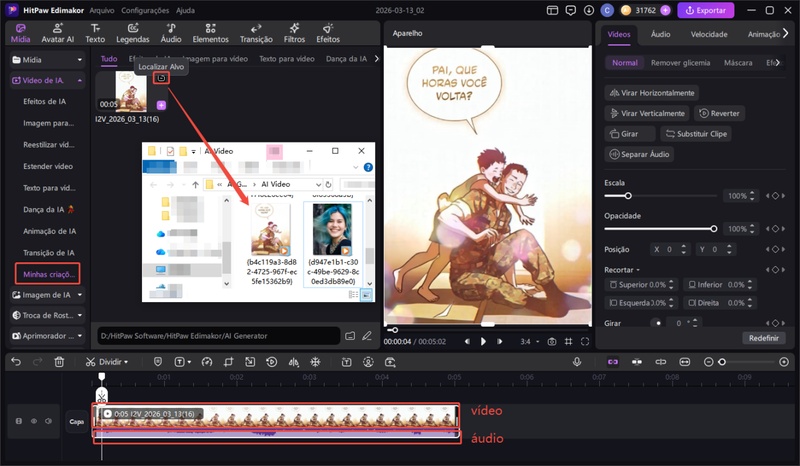The height and width of the screenshot is (466, 800).
Task: Expand the Aprimorador section
Action: pyautogui.click(x=80, y=336)
